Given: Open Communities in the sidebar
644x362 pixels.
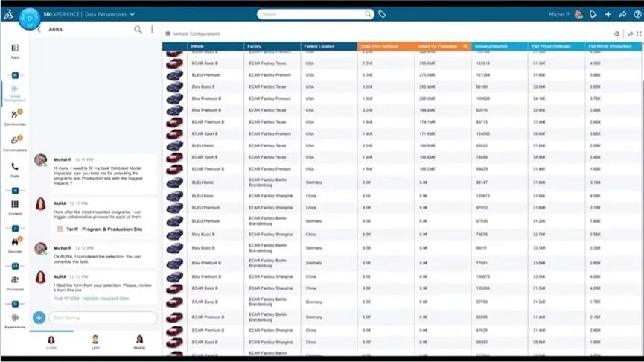Looking at the screenshot, I should click(15, 117).
